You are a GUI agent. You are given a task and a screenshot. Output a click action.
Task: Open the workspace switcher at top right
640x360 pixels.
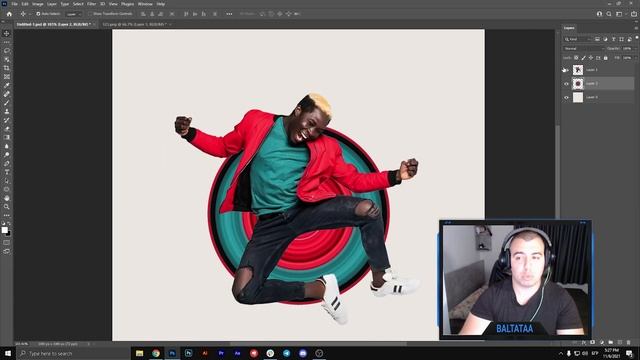point(620,14)
